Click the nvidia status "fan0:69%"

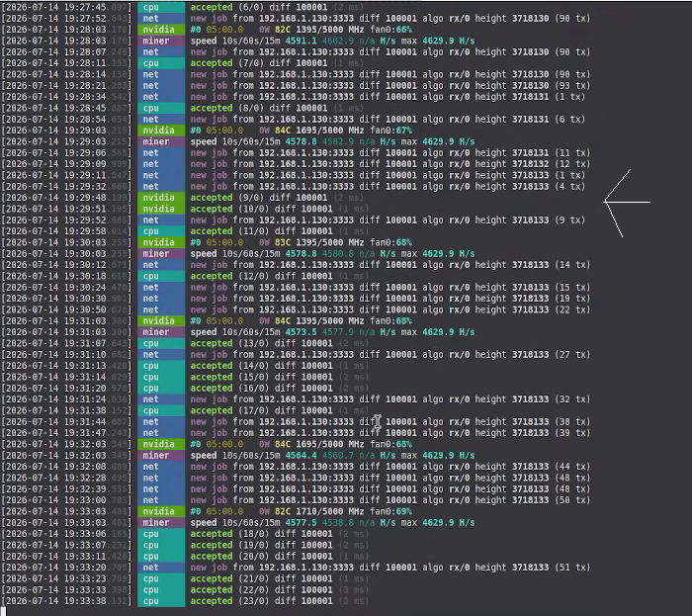[x=391, y=511]
